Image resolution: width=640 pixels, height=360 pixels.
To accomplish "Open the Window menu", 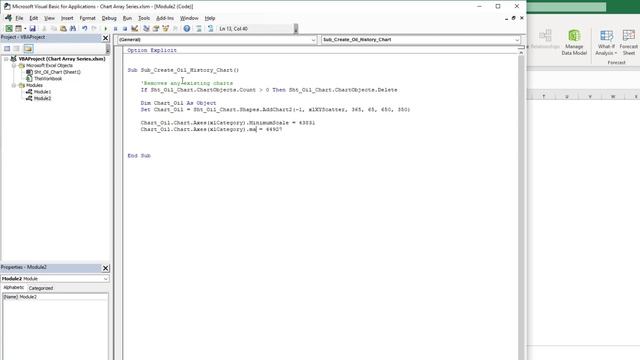I will click(x=189, y=18).
